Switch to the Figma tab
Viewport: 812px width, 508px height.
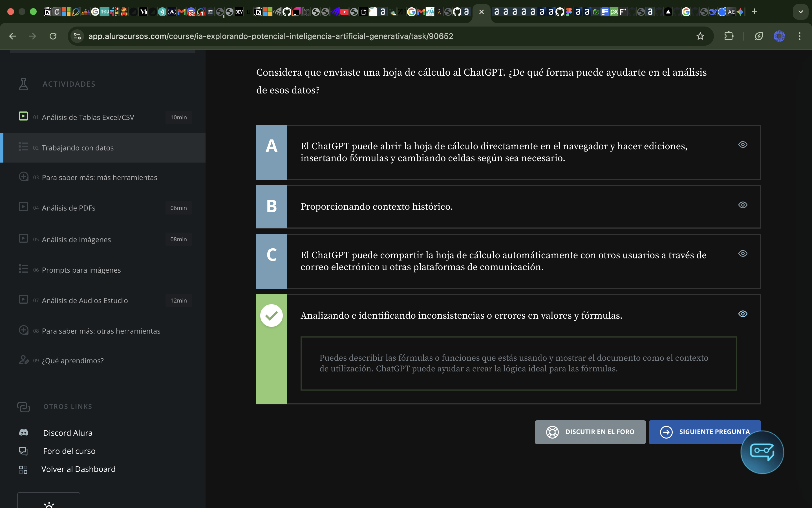click(569, 12)
